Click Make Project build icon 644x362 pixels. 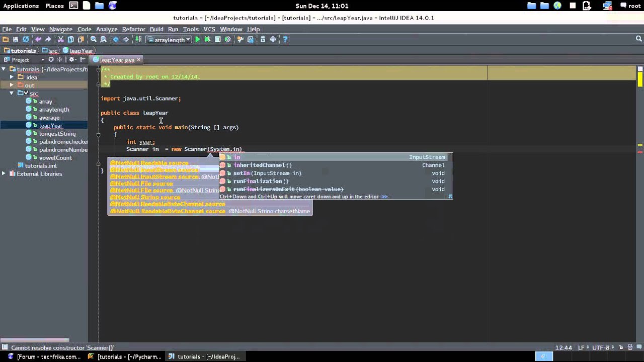click(x=139, y=39)
